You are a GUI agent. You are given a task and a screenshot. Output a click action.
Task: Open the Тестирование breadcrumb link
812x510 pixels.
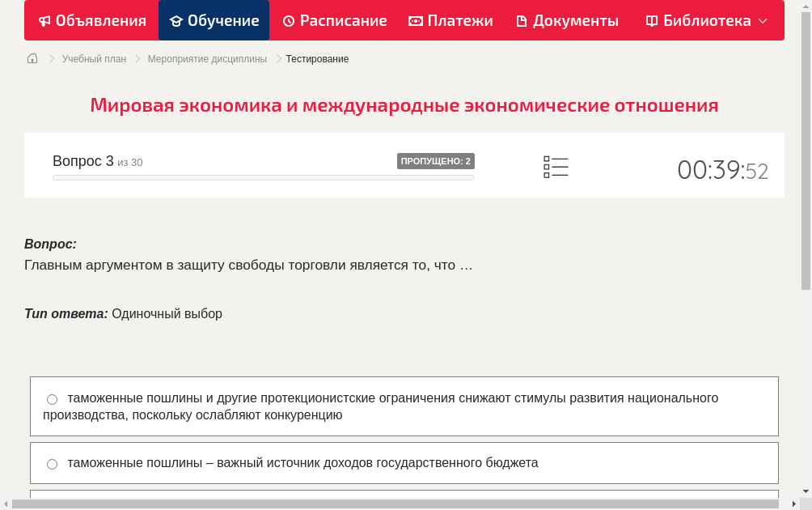[315, 58]
